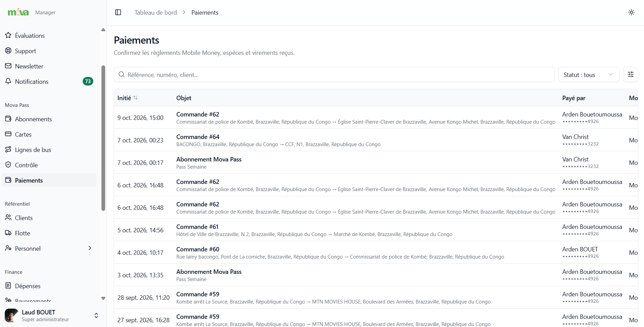
Task: Open the table filter settings icon
Action: [630, 74]
